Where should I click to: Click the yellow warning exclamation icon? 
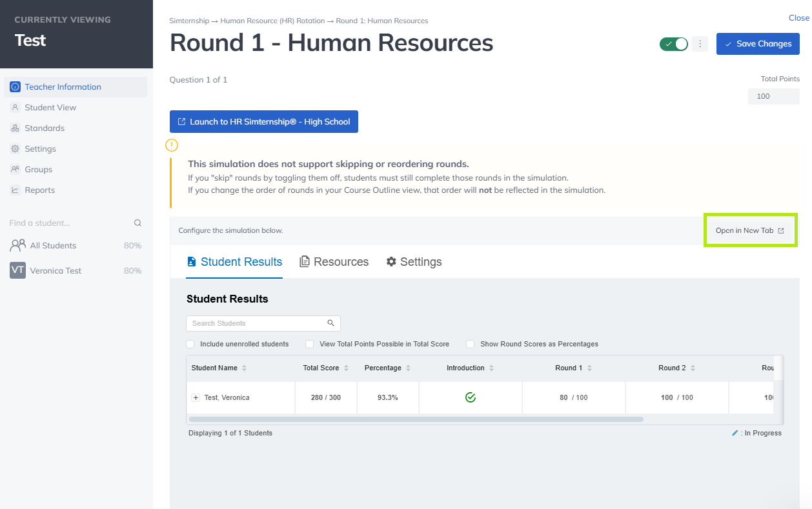click(172, 145)
